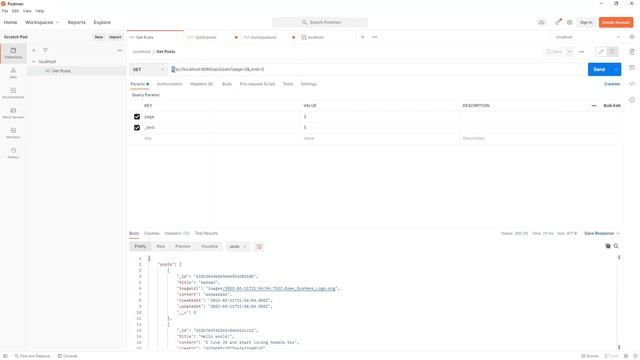Open the Collections sidebar panel

click(x=13, y=53)
